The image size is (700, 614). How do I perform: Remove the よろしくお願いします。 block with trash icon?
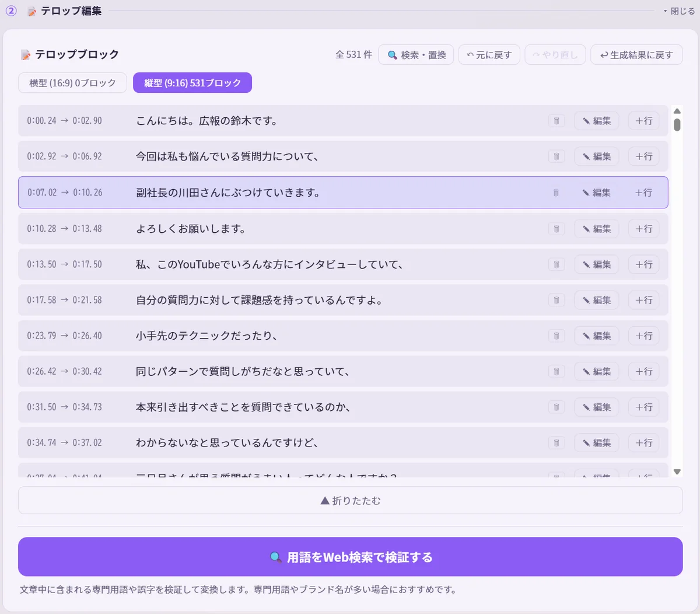coord(556,229)
